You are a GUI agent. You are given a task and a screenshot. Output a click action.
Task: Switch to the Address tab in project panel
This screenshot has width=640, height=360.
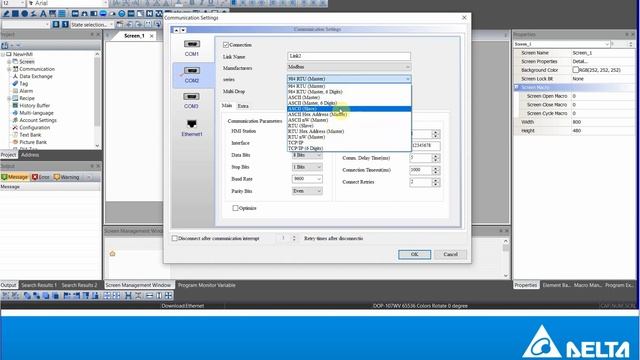30,155
